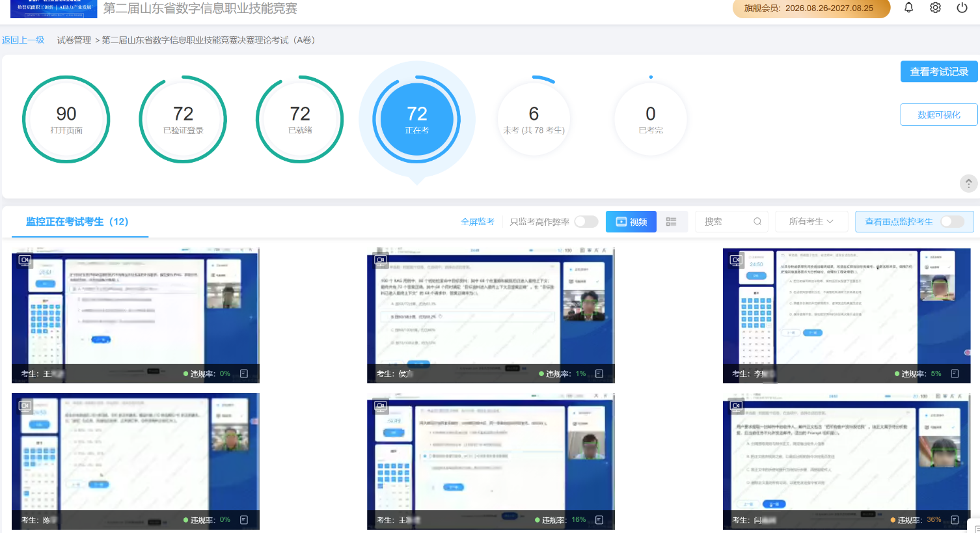The image size is (980, 533).
Task: Start 全屏监考 full-screen proctoring
Action: (478, 222)
